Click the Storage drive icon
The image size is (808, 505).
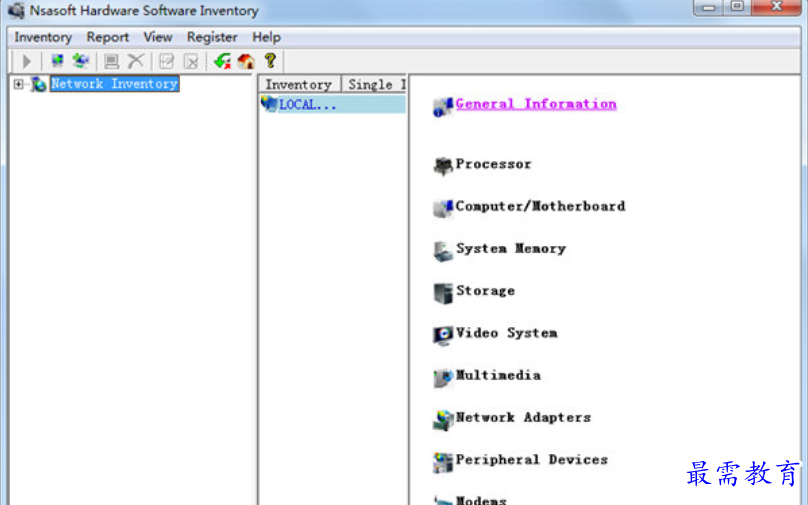click(443, 293)
